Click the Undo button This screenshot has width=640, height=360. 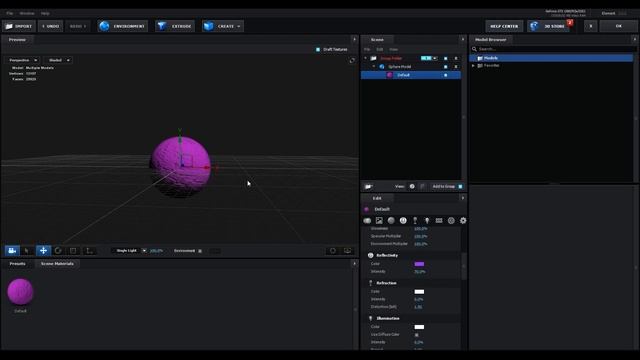51,26
